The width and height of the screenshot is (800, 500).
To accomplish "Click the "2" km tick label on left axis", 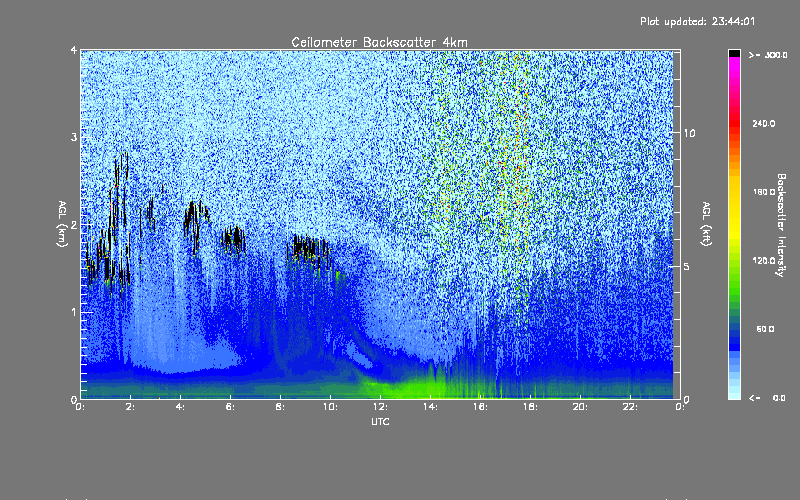I will [x=74, y=225].
